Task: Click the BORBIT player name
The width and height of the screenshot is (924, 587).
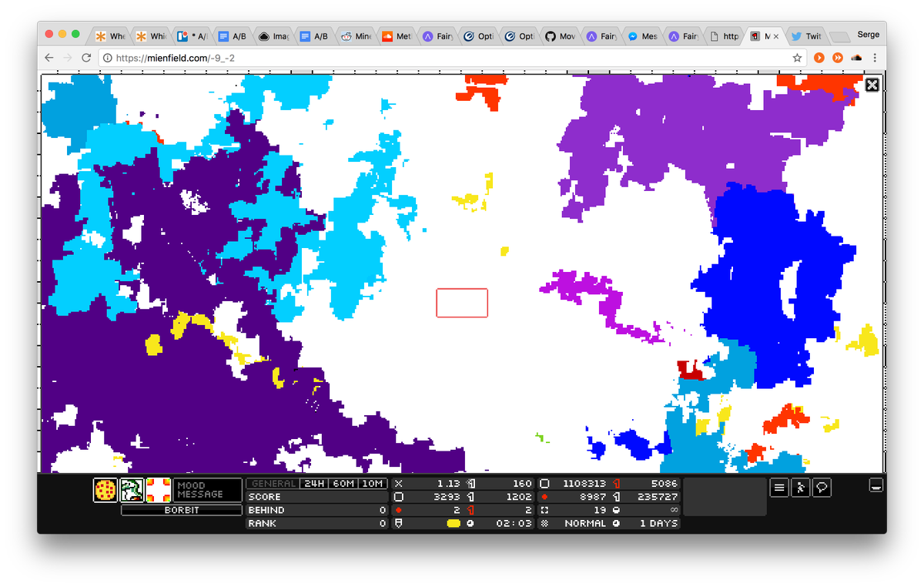Action: pyautogui.click(x=182, y=510)
